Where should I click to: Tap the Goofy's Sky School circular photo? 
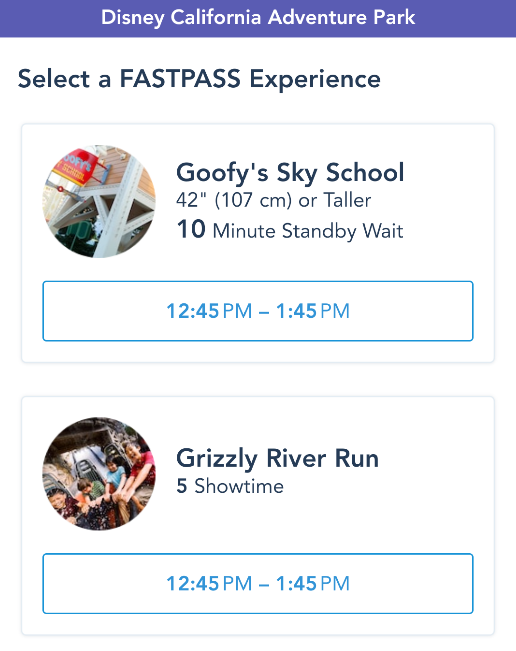click(99, 201)
